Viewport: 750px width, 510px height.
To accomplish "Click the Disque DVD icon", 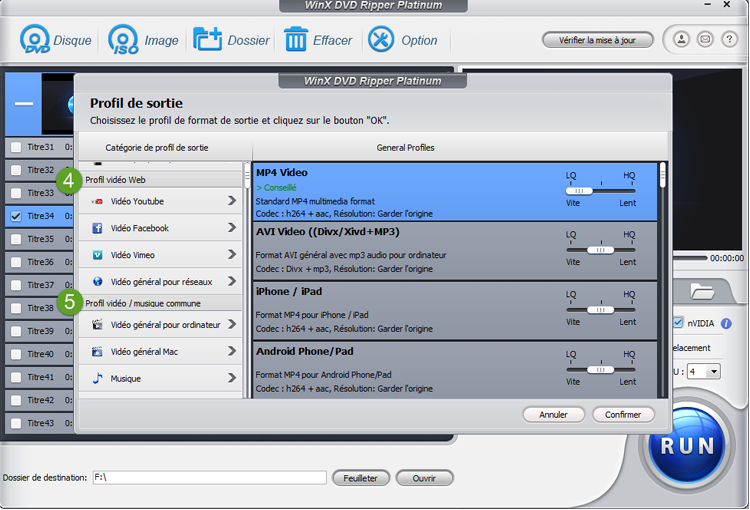I will (36, 40).
